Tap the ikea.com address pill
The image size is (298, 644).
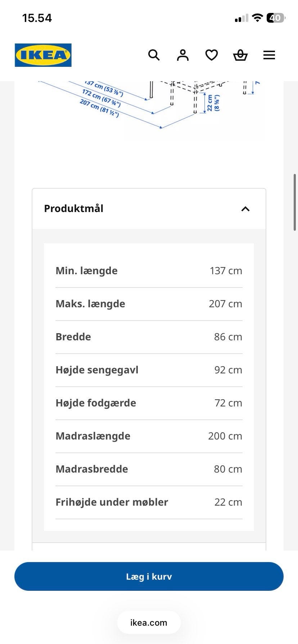(x=149, y=623)
